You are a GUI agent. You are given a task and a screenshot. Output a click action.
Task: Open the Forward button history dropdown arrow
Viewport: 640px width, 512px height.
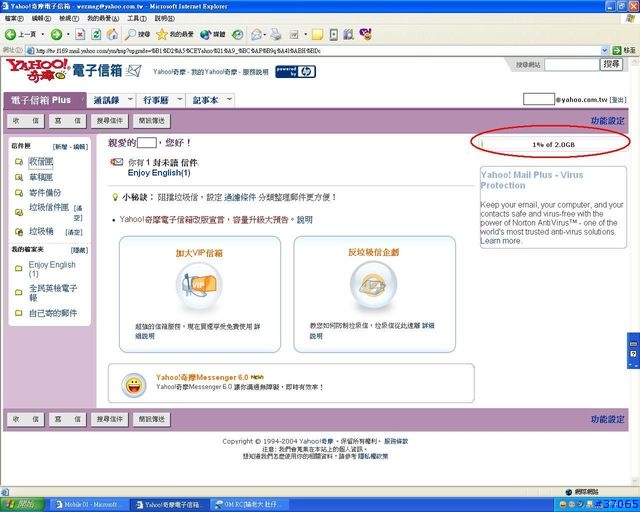pos(68,34)
